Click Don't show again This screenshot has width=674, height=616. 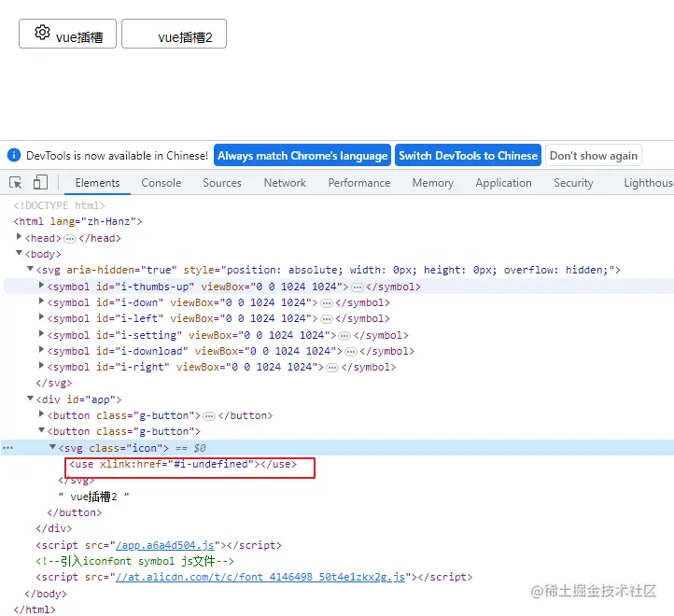(x=593, y=156)
